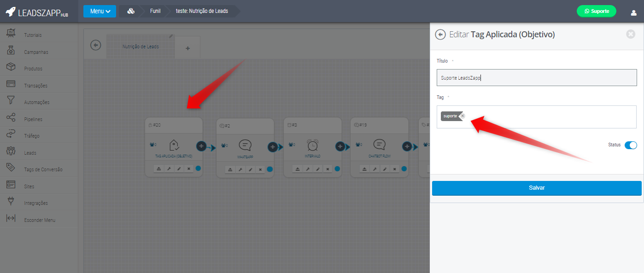The image size is (644, 273).
Task: Toggle the Status switch off
Action: [x=631, y=145]
